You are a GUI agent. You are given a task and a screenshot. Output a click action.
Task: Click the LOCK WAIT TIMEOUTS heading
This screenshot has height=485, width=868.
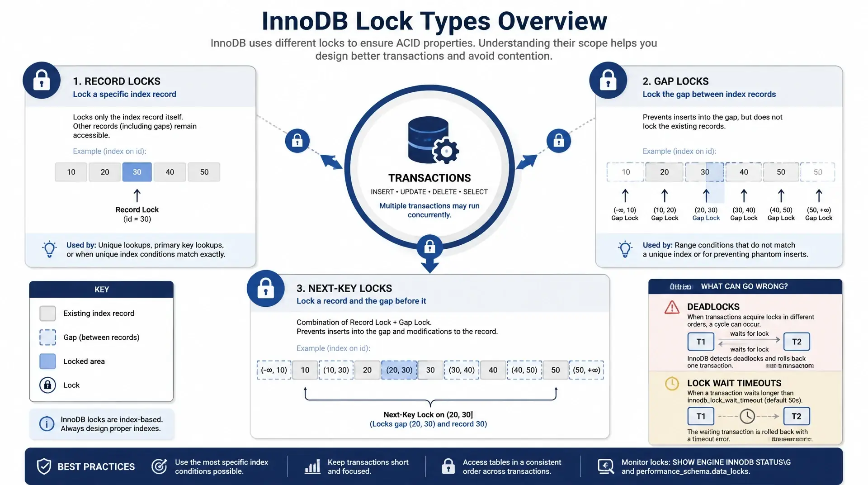[734, 383]
